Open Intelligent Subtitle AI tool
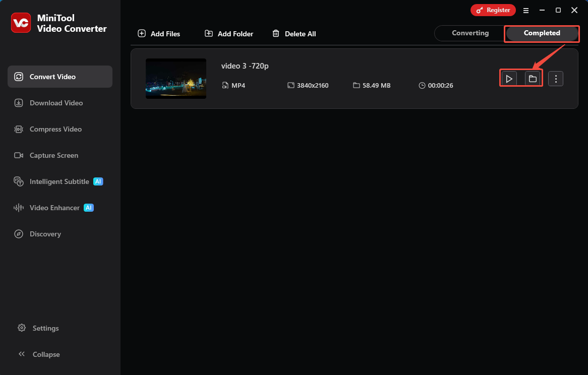Image resolution: width=588 pixels, height=375 pixels. click(x=60, y=181)
